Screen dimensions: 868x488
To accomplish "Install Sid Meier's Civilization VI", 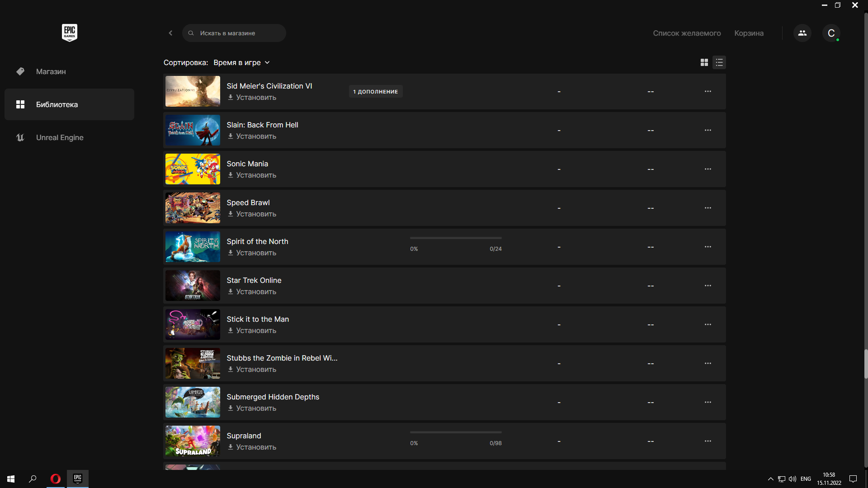I will (252, 97).
